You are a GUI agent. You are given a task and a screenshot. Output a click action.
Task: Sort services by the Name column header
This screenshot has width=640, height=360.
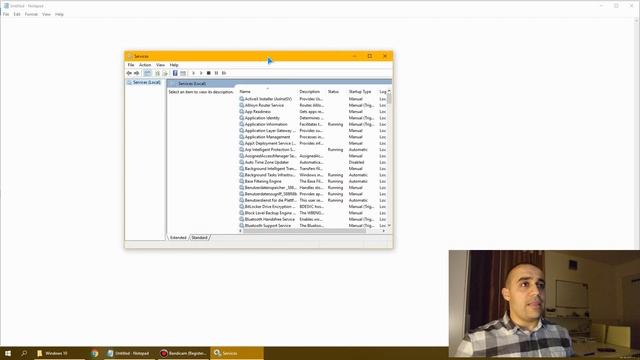(268, 91)
